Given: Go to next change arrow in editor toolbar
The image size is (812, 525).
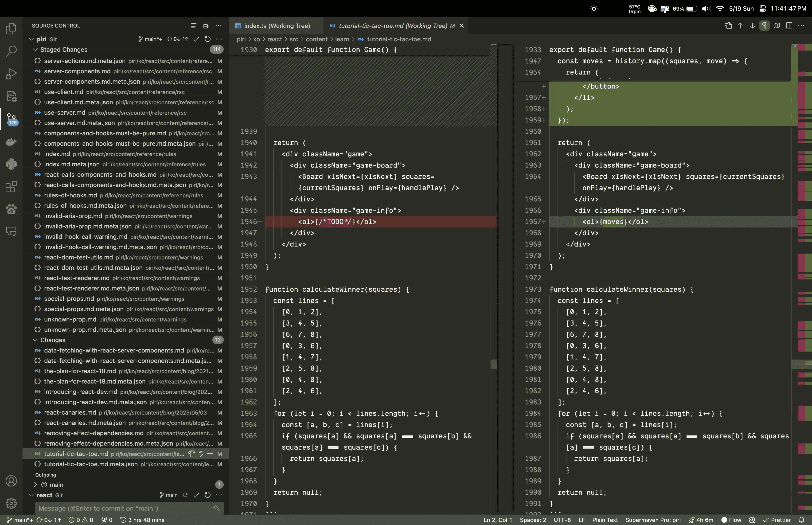Looking at the screenshot, I should (752, 26).
